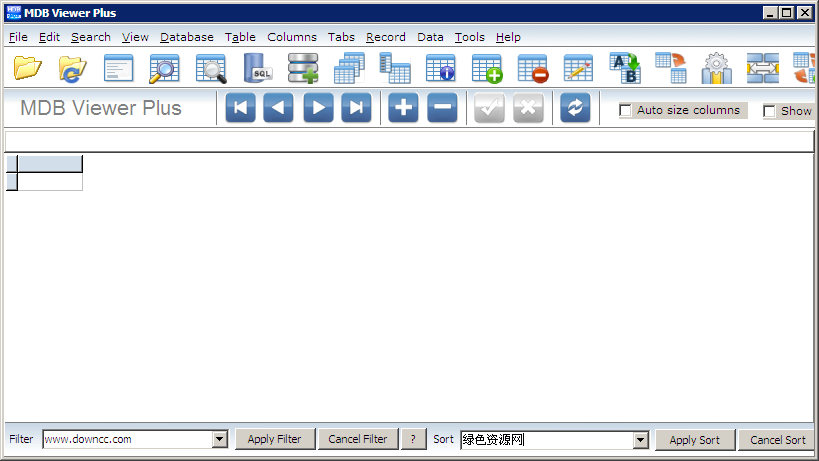Cancel edit with X button
This screenshot has height=461, width=819.
[529, 108]
